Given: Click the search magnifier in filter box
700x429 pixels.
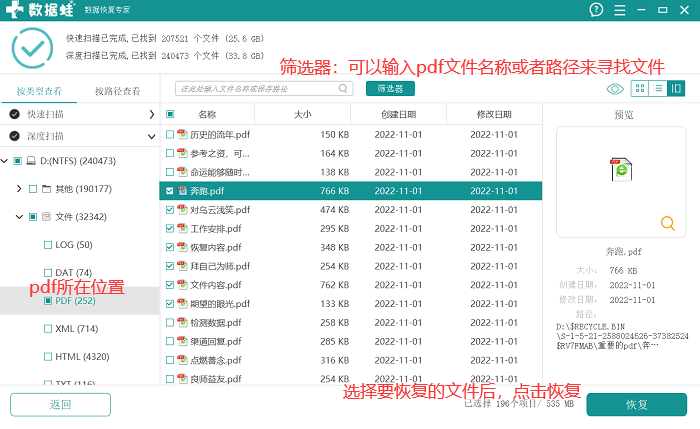Looking at the screenshot, I should click(343, 88).
